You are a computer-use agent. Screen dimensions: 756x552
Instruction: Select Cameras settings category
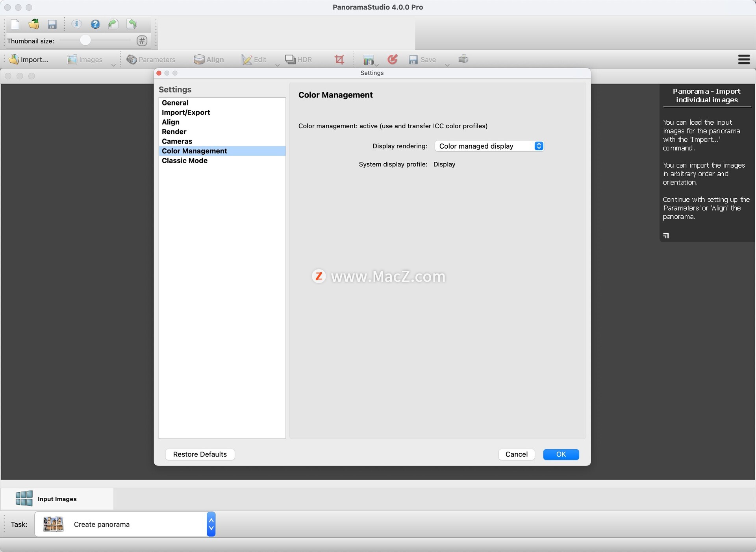pyautogui.click(x=222, y=141)
